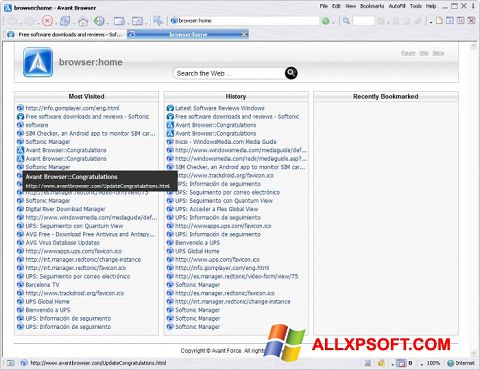Refresh the page using the toolbar
Screen dimensions: 480x370
[65, 21]
